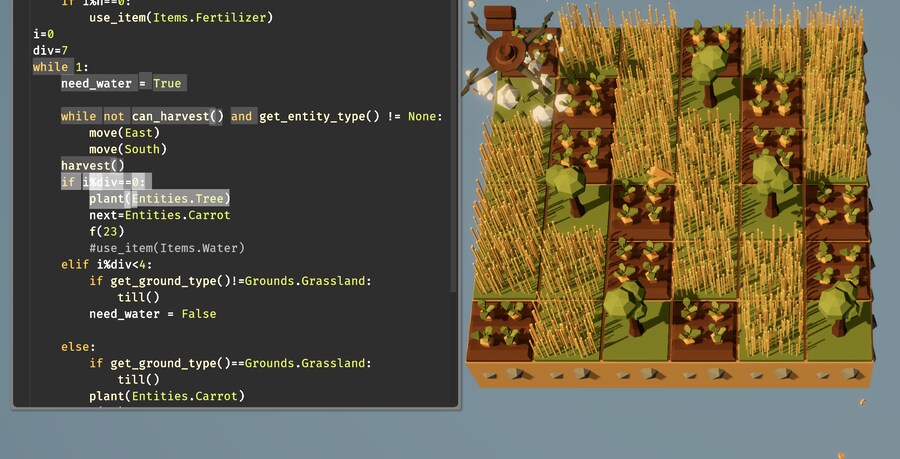Click the highlighted 'plant(Entities.Tree)' line
Viewport: 900px width, 459px height.
[x=159, y=198]
